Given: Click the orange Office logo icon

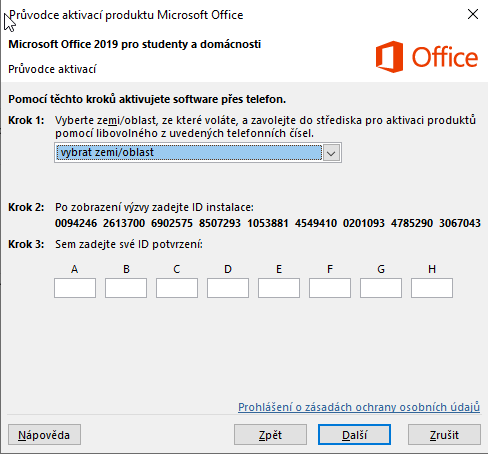Looking at the screenshot, I should point(389,57).
